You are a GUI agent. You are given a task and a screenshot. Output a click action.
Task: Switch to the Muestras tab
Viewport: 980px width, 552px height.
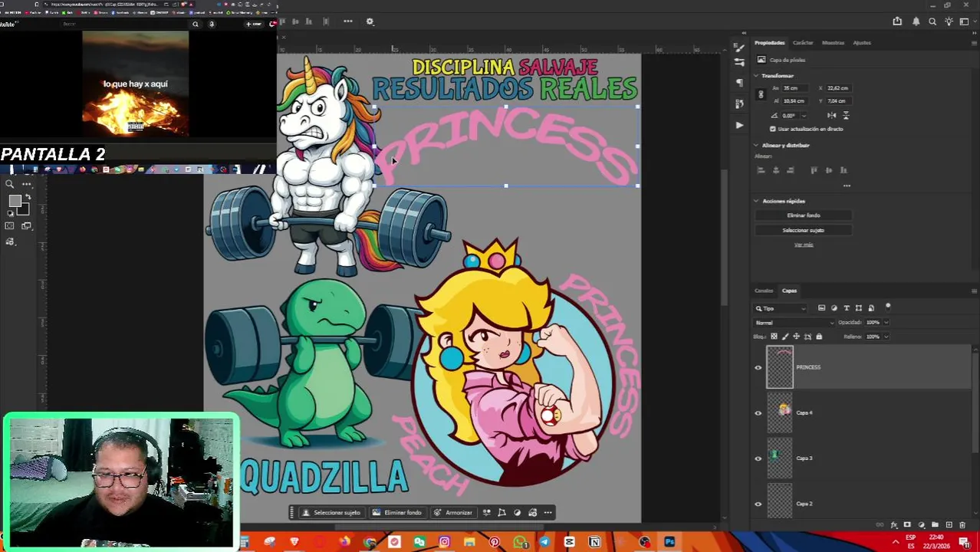click(833, 43)
